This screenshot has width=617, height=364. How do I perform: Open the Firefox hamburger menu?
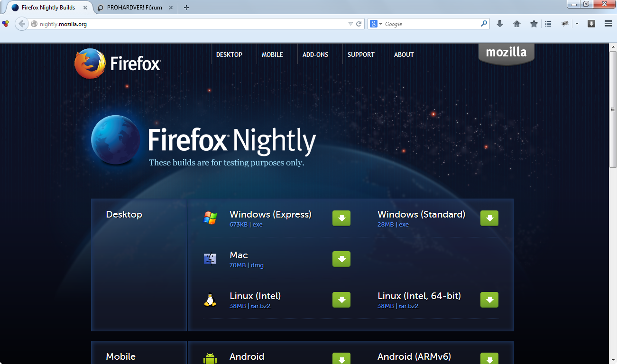click(608, 24)
